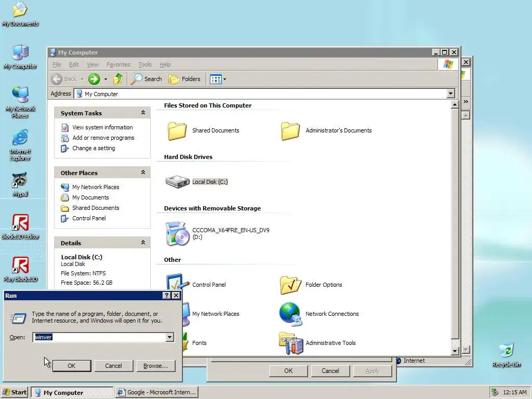Viewport: 532px width, 399px height.
Task: Open the Start menu
Action: 15,392
